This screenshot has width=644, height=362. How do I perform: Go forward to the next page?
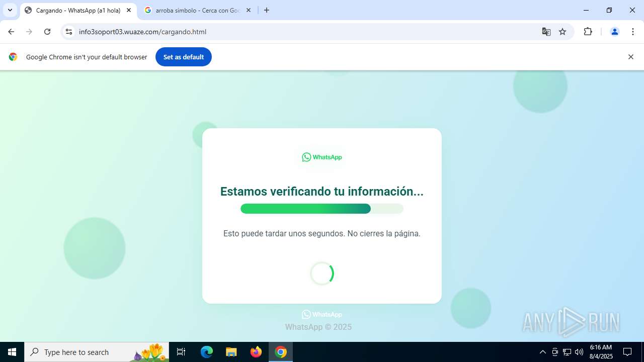point(29,32)
